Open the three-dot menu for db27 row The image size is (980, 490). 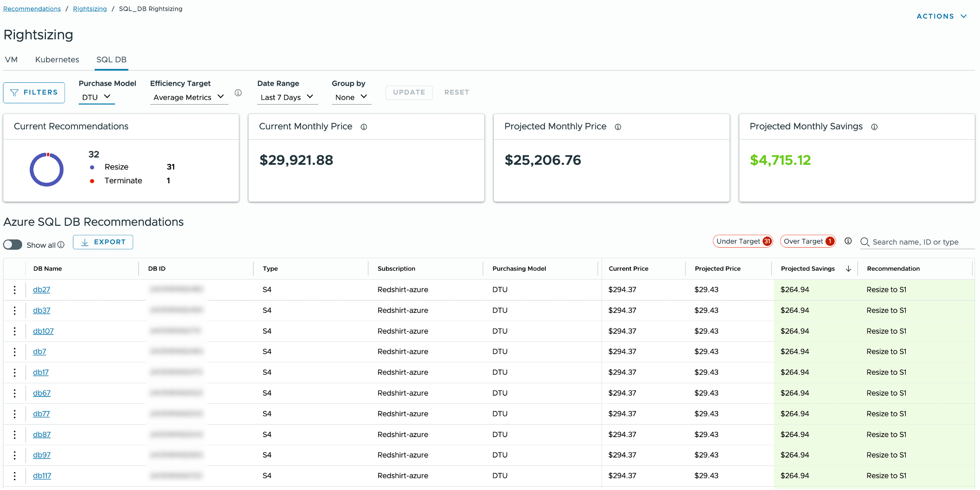point(14,290)
